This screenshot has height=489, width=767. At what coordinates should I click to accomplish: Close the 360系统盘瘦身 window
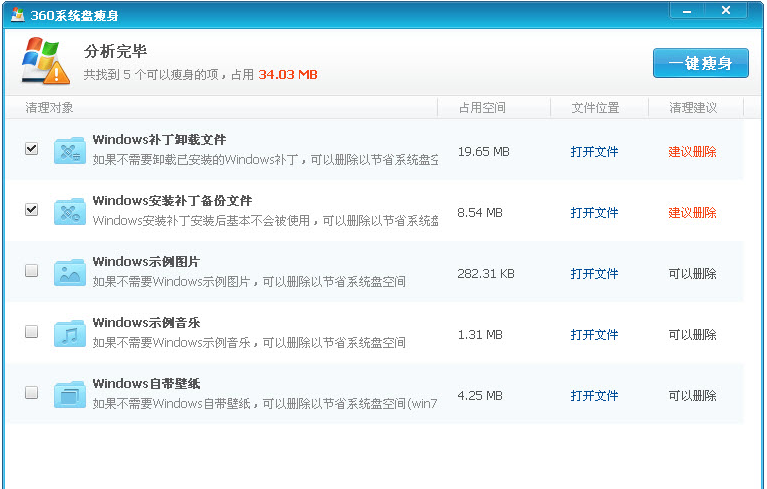click(726, 11)
